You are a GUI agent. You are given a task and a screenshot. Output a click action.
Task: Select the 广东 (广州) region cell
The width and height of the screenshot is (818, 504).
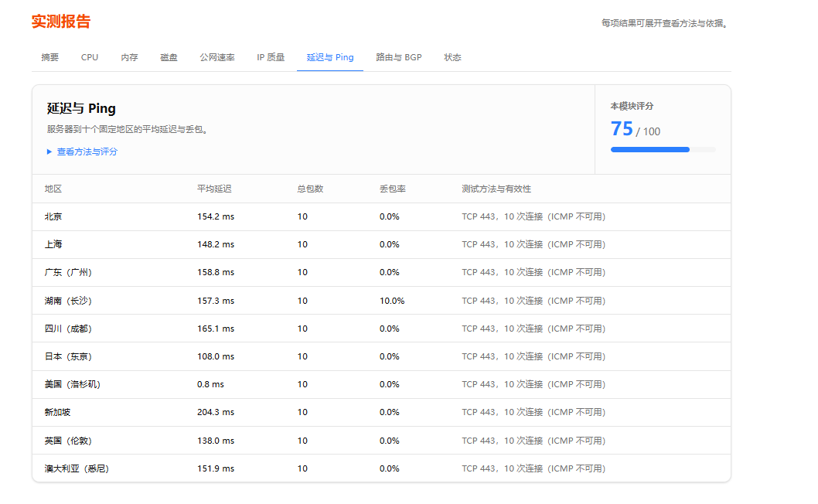(68, 272)
